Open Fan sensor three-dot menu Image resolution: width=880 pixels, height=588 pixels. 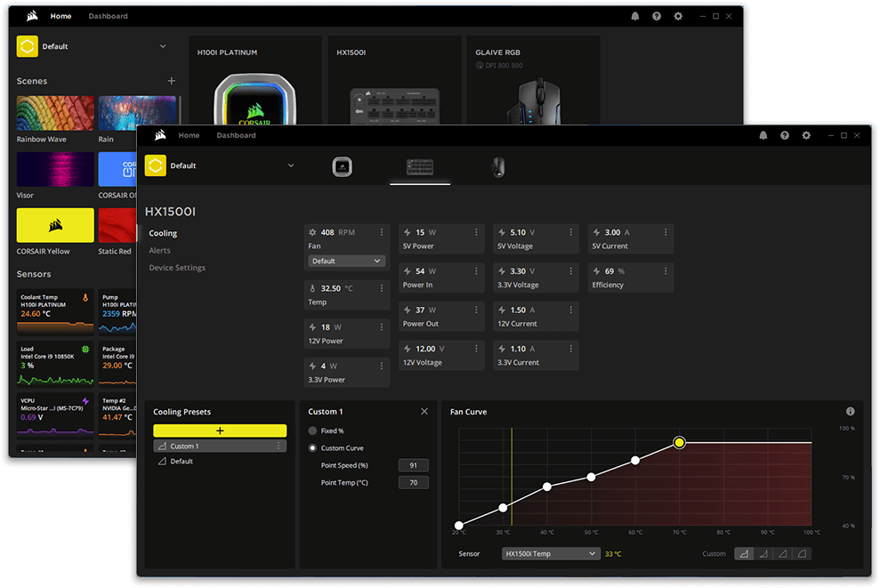(x=382, y=232)
